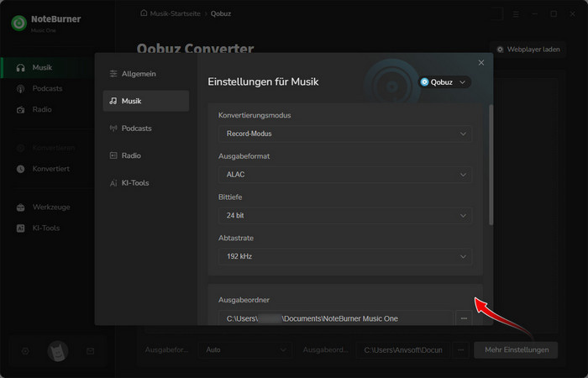Open the hamburger menu in title bar
This screenshot has height=378, width=588.
click(x=516, y=14)
